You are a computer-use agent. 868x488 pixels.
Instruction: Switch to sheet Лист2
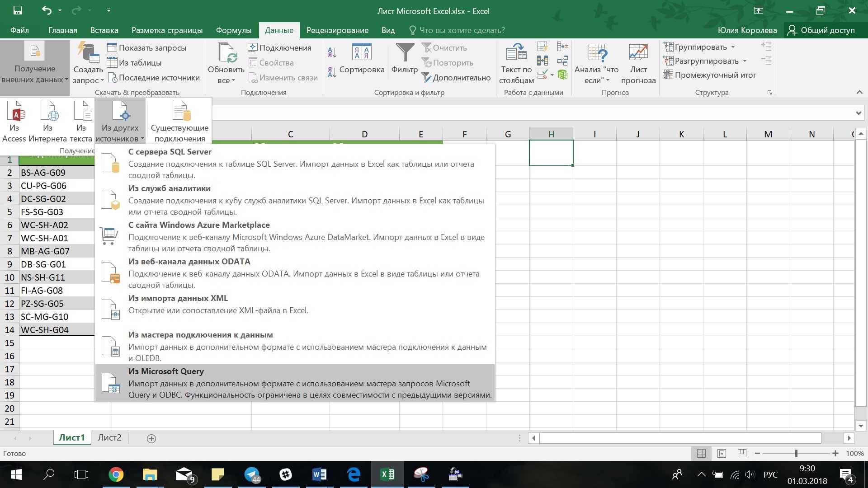coord(109,437)
